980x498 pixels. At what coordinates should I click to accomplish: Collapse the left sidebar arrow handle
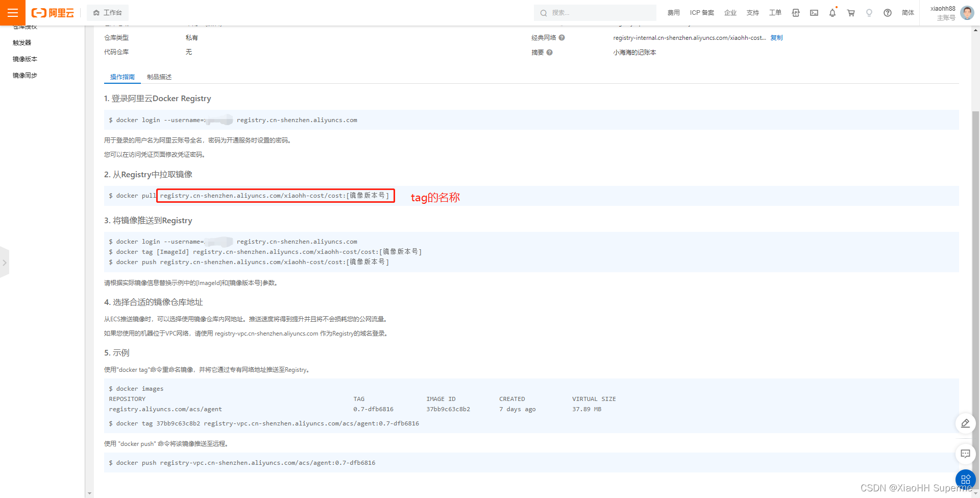point(5,263)
